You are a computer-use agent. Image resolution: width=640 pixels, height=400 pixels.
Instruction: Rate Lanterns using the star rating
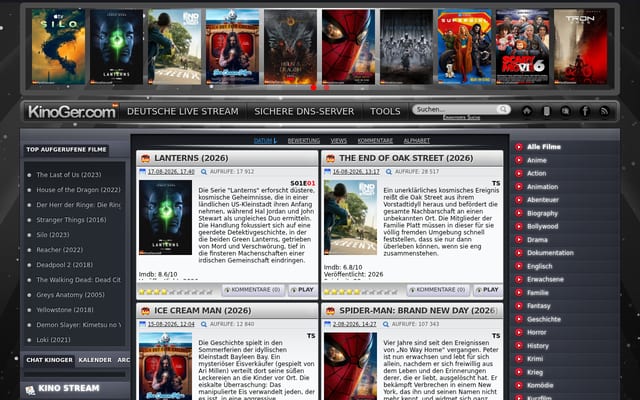point(176,292)
